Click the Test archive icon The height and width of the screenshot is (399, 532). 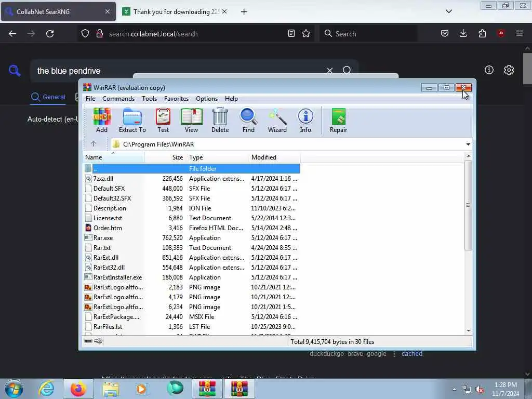pos(163,120)
